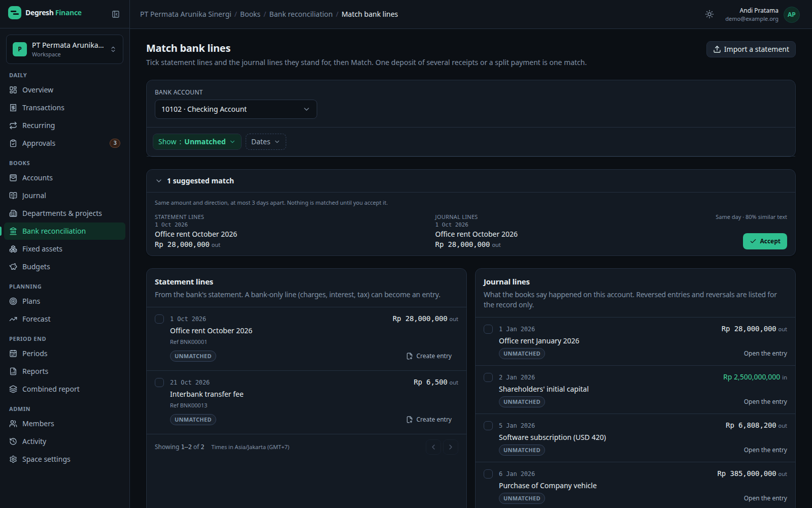Image resolution: width=812 pixels, height=508 pixels.
Task: Click the Activity history icon
Action: [x=13, y=441]
